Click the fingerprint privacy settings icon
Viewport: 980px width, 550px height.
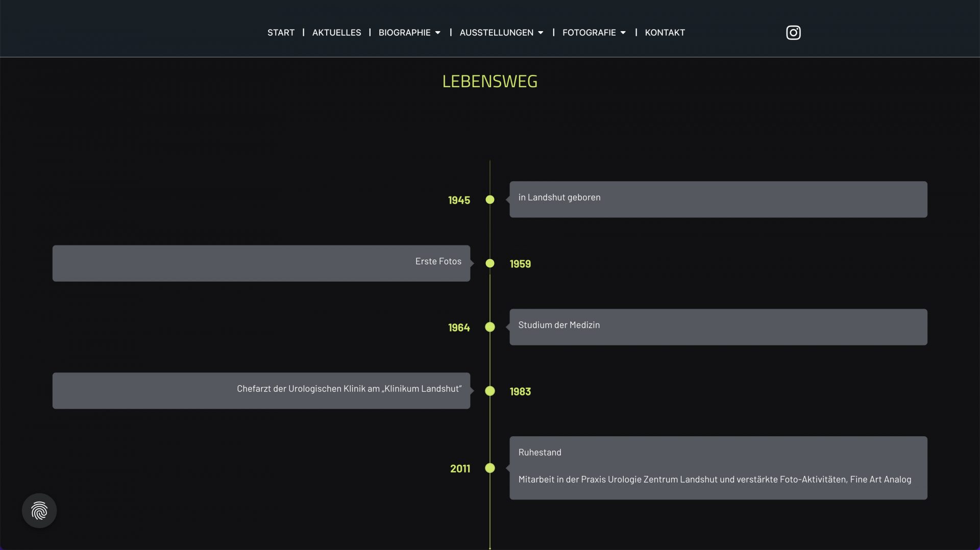click(39, 510)
